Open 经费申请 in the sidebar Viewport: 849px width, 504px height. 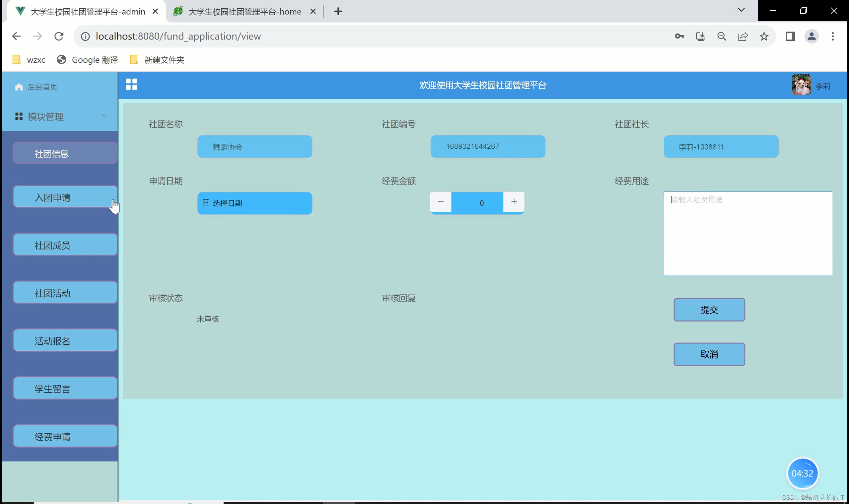[65, 436]
